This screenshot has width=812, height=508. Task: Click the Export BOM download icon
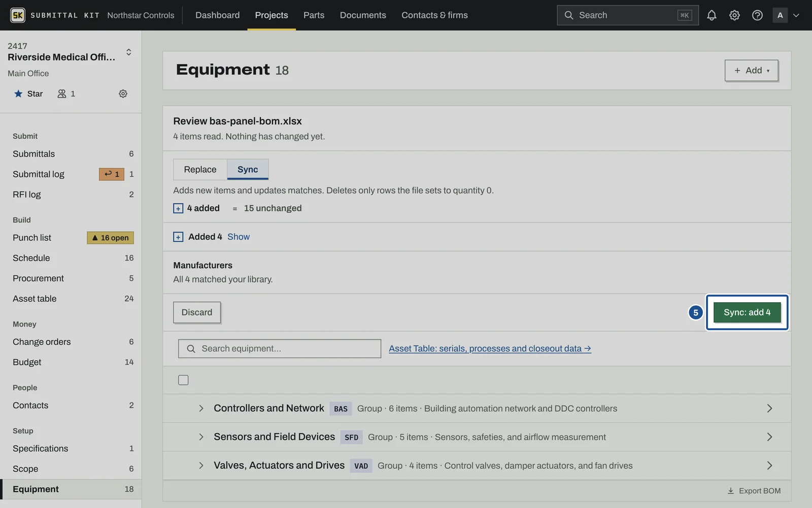tap(731, 491)
